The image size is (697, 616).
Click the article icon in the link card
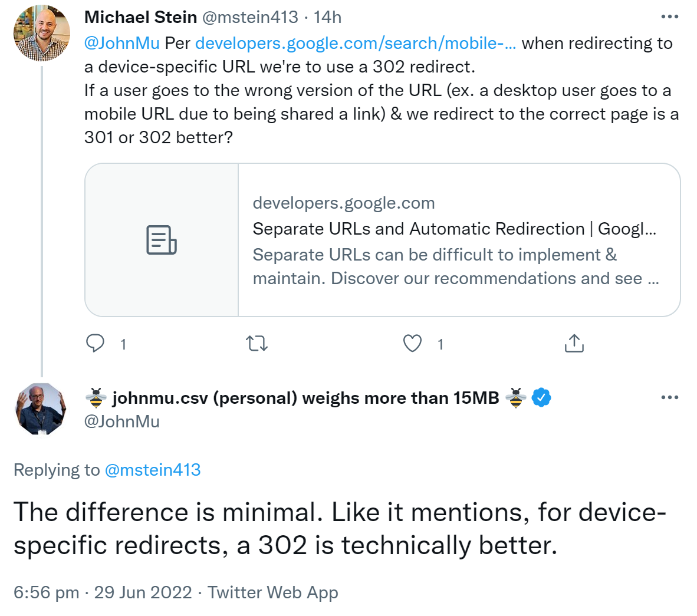[x=161, y=239]
